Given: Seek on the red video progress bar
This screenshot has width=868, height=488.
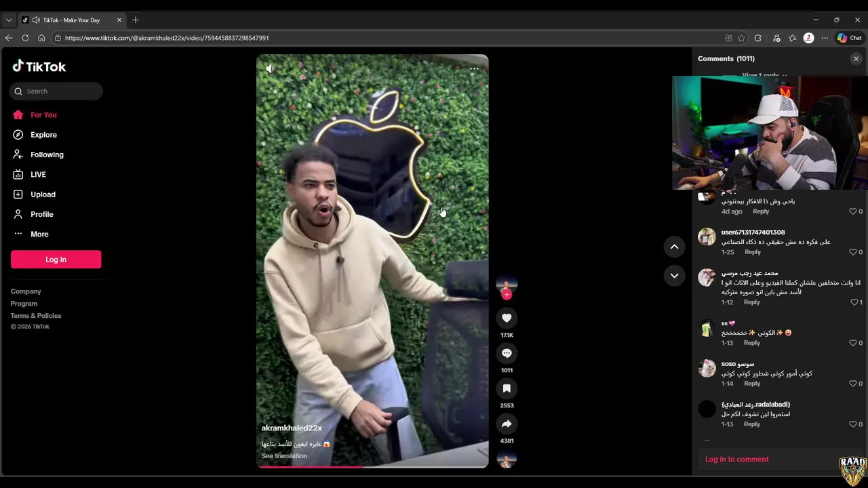Looking at the screenshot, I should [372, 466].
